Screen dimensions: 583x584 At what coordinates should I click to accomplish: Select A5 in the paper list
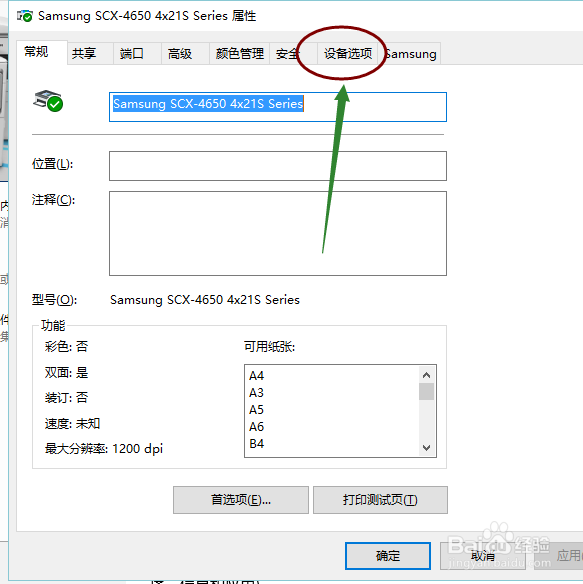tap(257, 410)
